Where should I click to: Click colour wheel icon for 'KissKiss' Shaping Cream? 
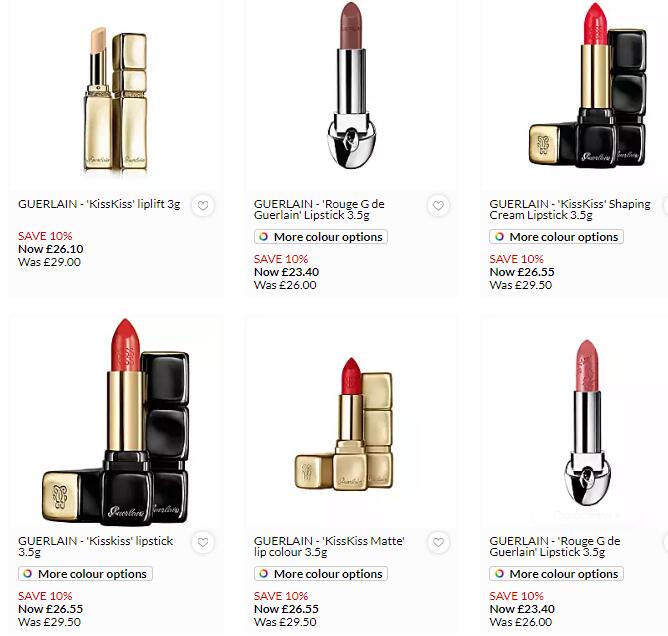(x=499, y=236)
